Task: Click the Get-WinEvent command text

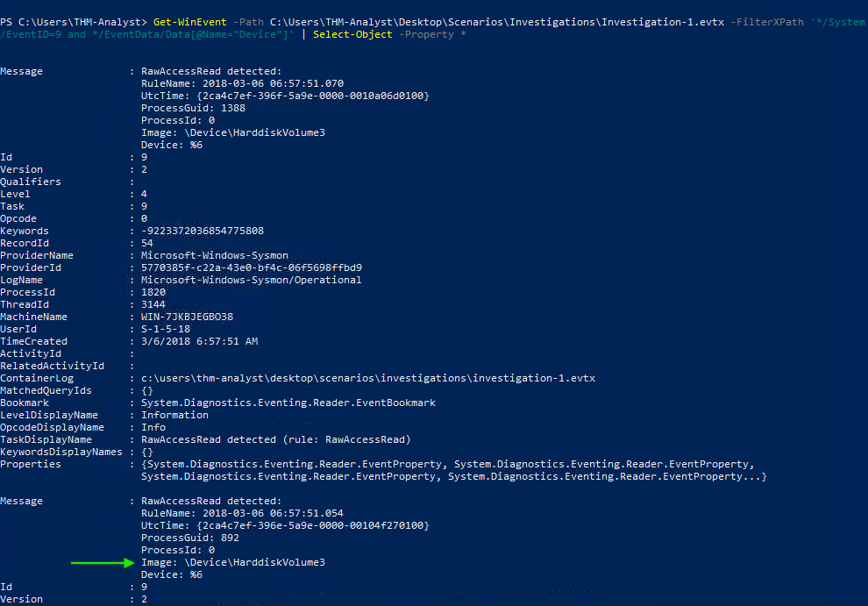Action: pyautogui.click(x=190, y=22)
